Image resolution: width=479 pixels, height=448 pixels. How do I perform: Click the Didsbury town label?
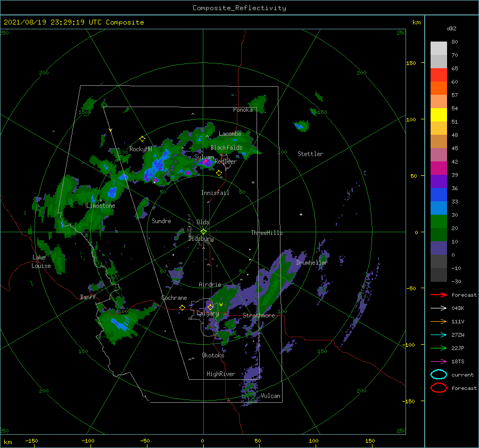pyautogui.click(x=201, y=239)
